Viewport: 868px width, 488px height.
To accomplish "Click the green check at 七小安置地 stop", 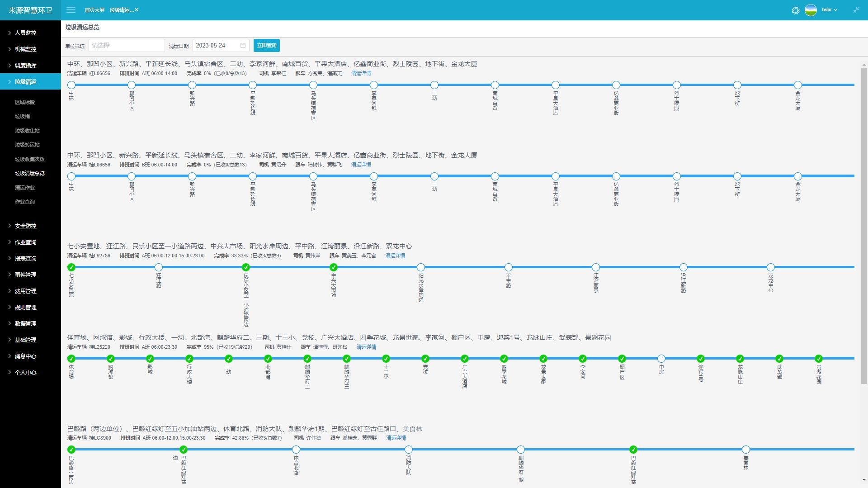I will point(71,267).
